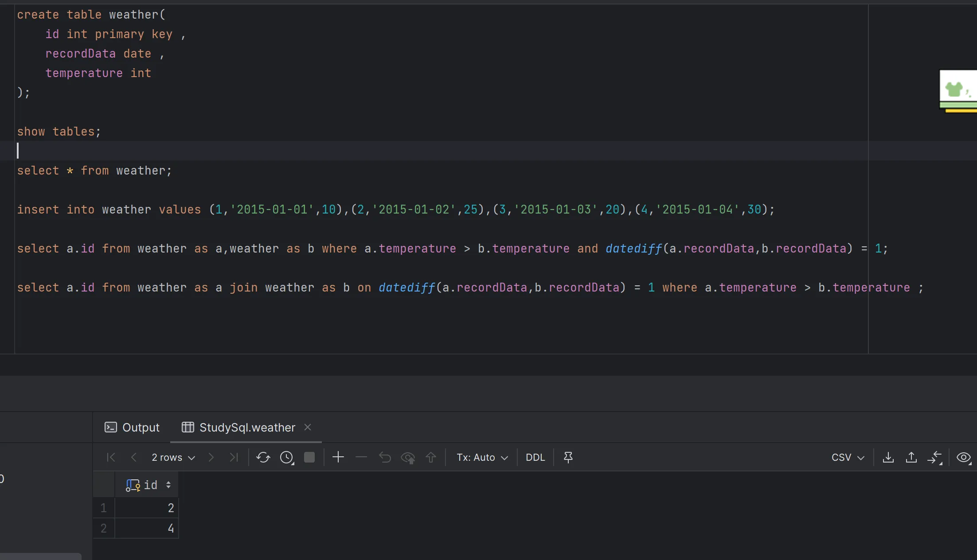Go to next page of results

211,457
